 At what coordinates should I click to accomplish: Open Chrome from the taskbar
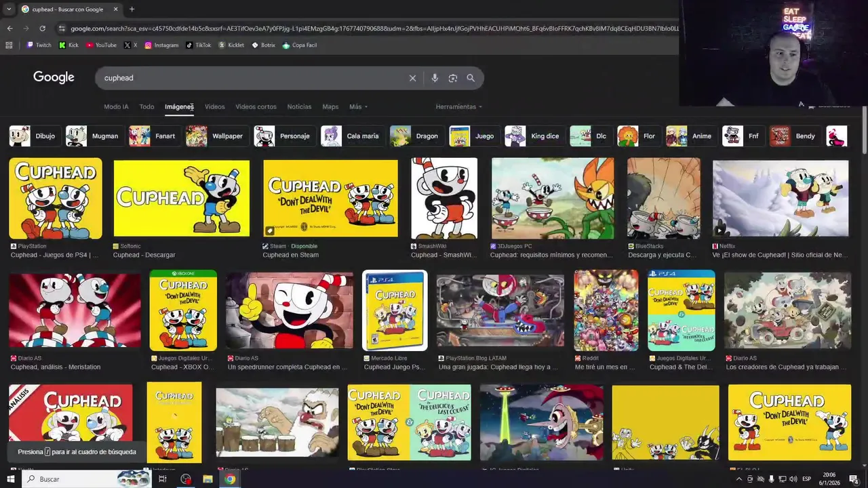click(x=231, y=479)
